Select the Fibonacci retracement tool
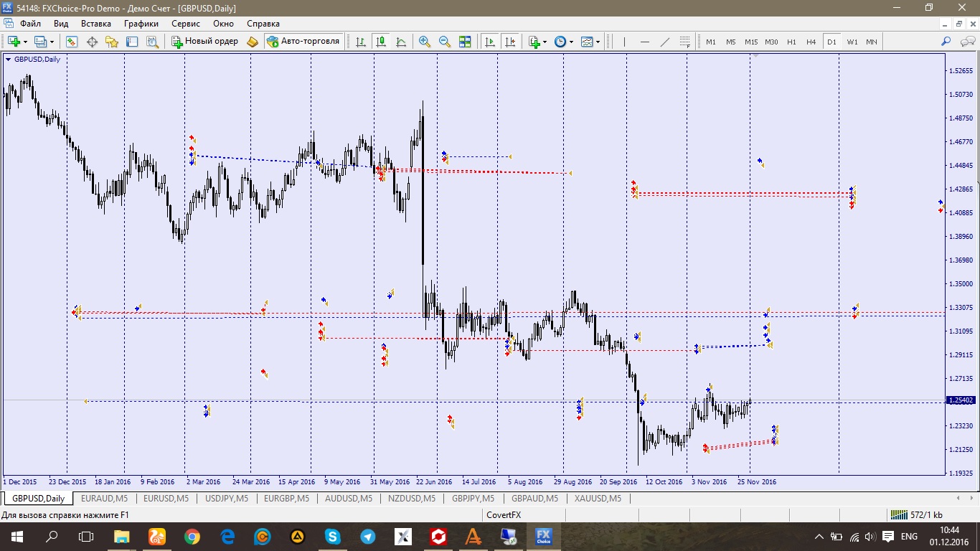980x551 pixels. click(684, 42)
